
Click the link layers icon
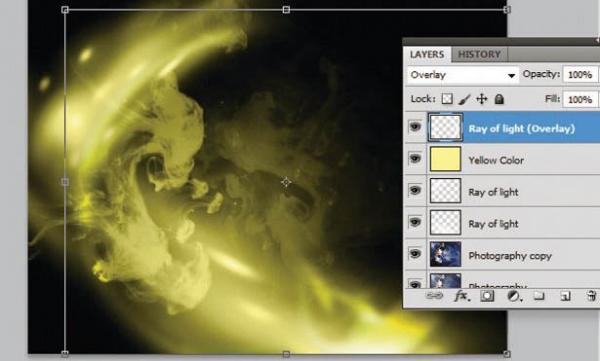point(434,296)
